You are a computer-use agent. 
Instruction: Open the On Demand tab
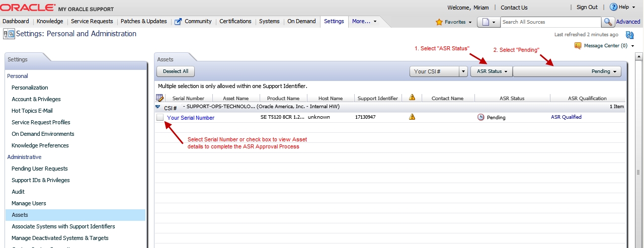coord(301,22)
